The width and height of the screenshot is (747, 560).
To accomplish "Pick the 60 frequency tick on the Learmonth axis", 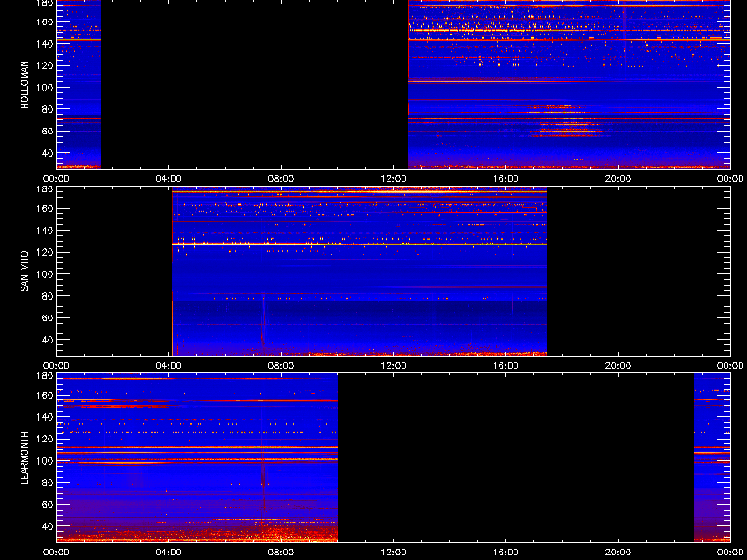I will point(49,504).
